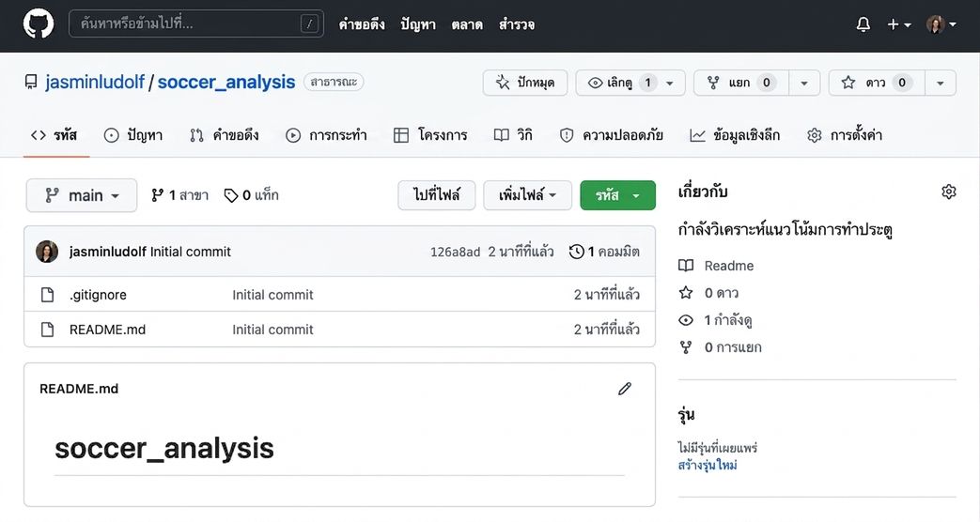Click the สาธารณะ visibility badge

coord(334,82)
